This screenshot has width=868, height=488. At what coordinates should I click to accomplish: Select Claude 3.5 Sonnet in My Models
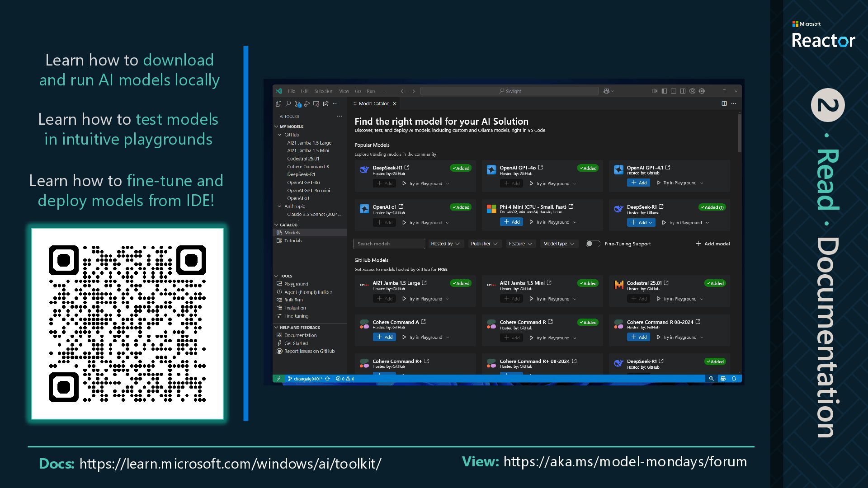pyautogui.click(x=314, y=214)
